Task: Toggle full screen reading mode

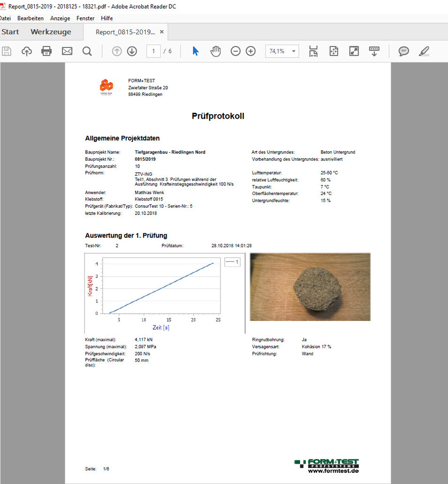Action: pos(354,51)
